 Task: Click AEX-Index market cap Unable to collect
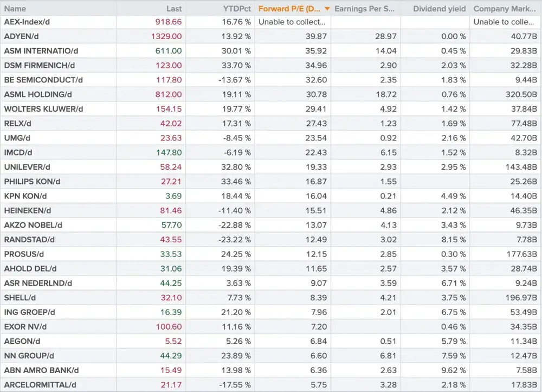click(504, 22)
